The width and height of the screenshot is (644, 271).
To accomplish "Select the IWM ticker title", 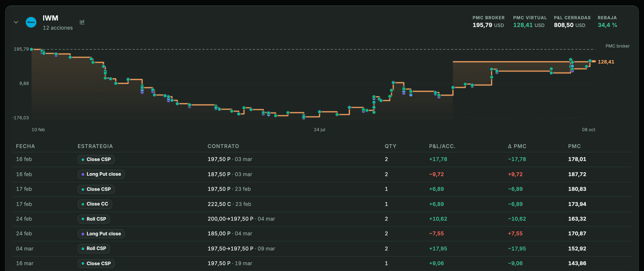I will pos(51,18).
